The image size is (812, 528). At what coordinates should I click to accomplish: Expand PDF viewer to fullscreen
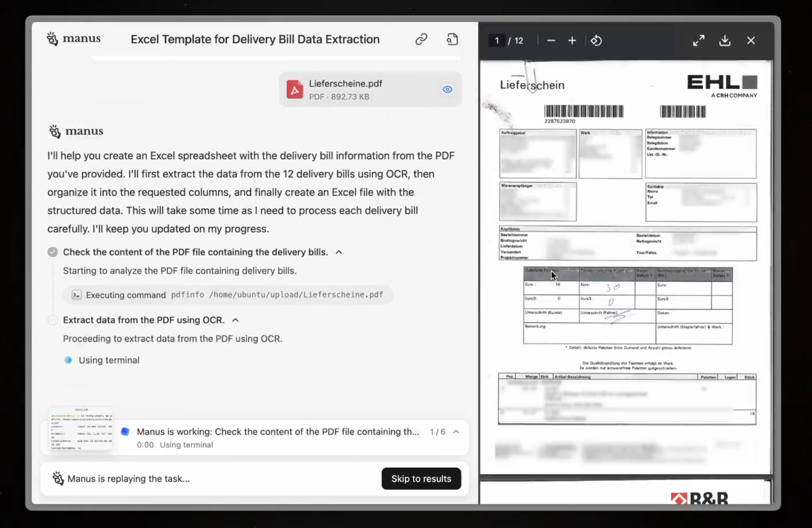pos(698,41)
